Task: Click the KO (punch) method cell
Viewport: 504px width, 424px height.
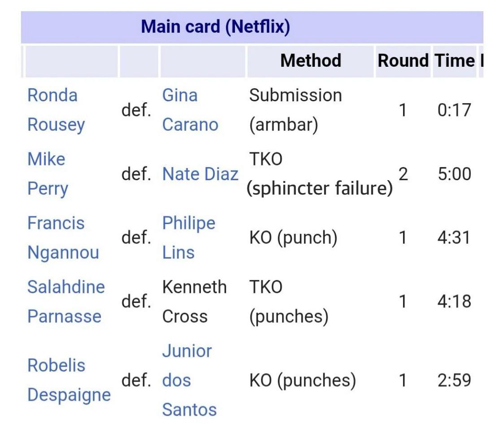Action: pos(293,238)
